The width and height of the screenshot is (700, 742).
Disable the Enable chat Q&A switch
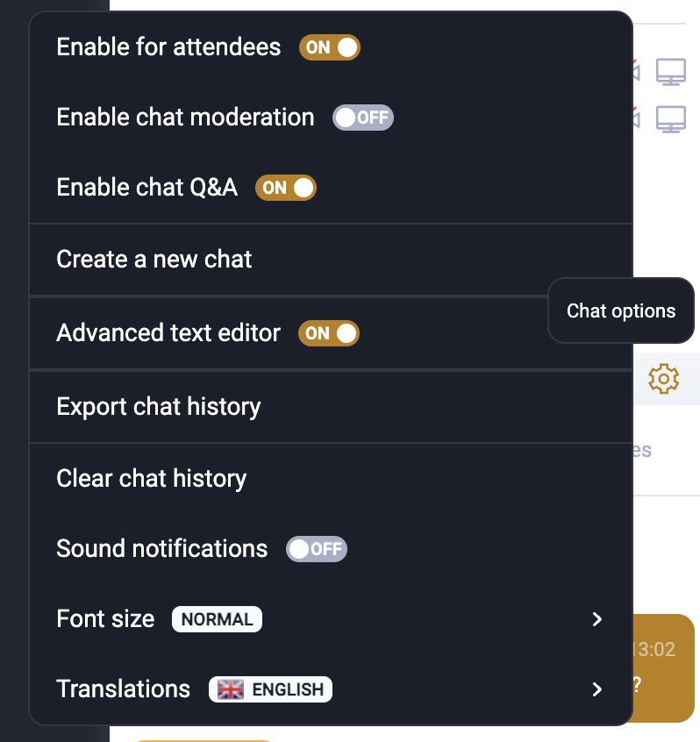click(286, 188)
